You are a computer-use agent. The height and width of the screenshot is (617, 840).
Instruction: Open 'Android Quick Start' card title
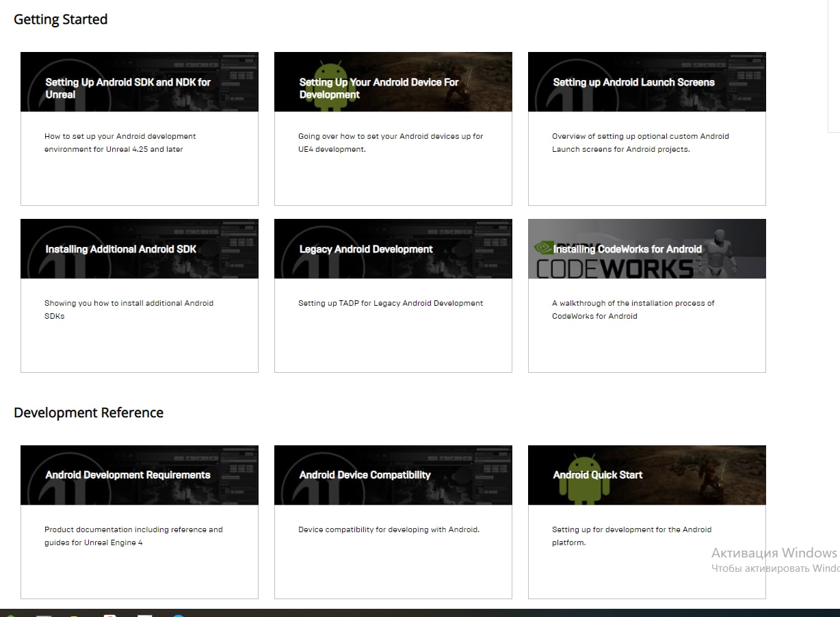pos(598,475)
